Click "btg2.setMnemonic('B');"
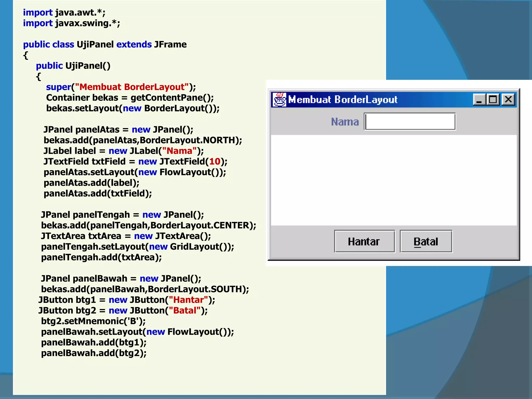 (x=93, y=321)
